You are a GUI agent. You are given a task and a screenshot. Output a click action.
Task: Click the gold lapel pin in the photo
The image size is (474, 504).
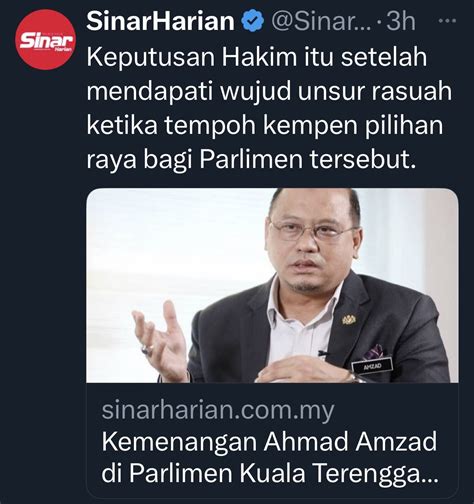point(349,319)
